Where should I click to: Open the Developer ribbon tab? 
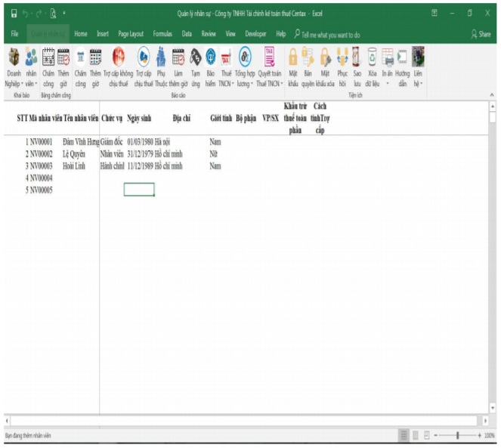[x=255, y=34]
